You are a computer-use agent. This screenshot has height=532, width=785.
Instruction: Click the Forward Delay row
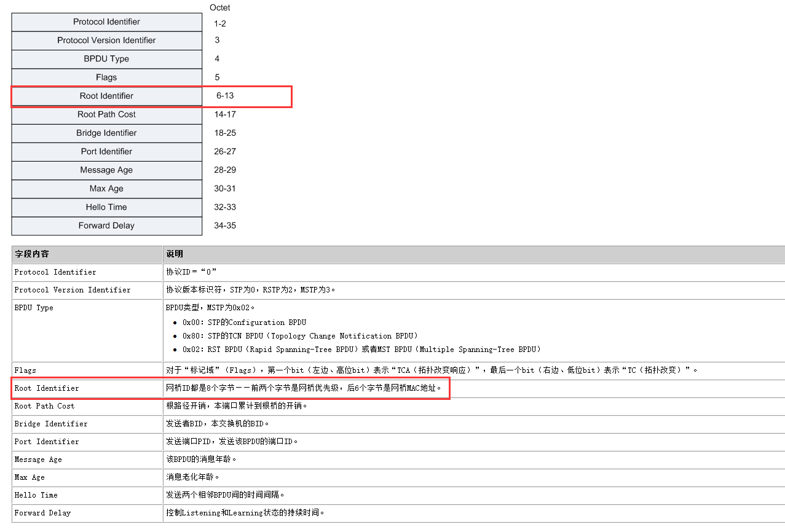coord(106,225)
